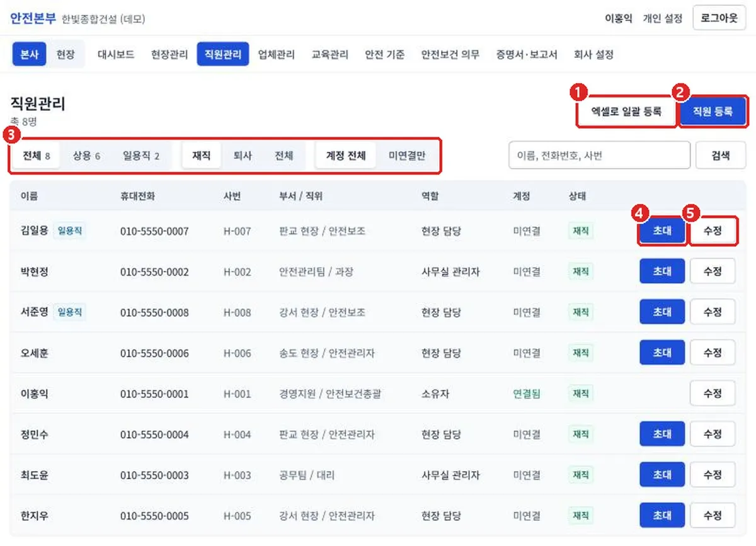Open 회사 설정 in the navigation

click(x=593, y=54)
